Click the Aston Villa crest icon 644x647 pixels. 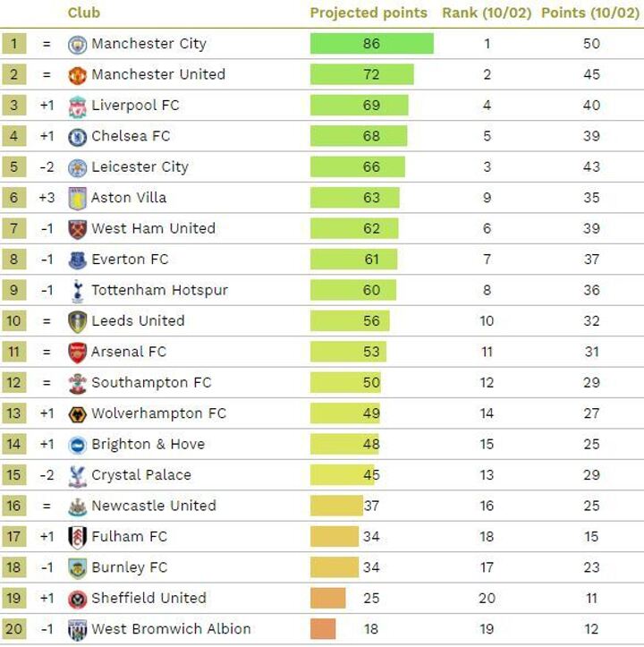pos(78,198)
